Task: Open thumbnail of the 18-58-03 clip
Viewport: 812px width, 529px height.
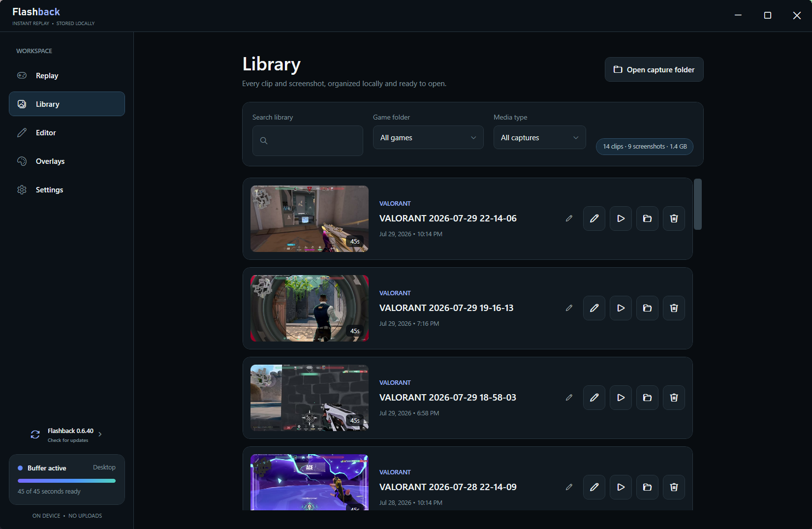Action: click(x=310, y=398)
